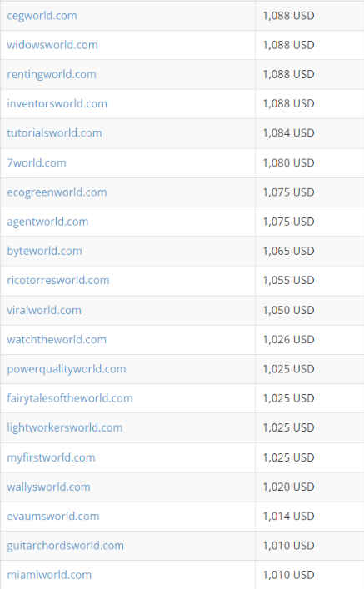Select wallysworld.com link
The image size is (364, 589).
click(x=49, y=487)
